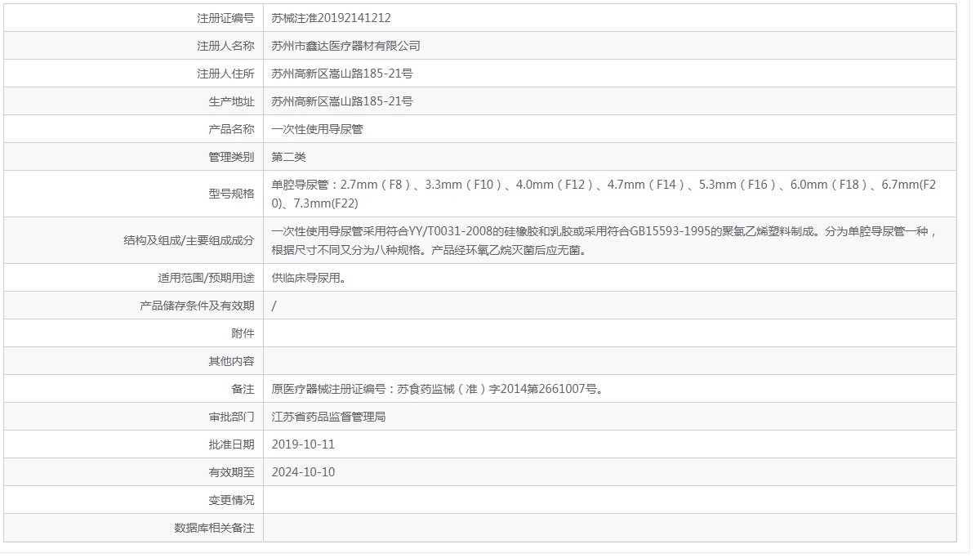Click the approval date 2019-10-11

303,444
